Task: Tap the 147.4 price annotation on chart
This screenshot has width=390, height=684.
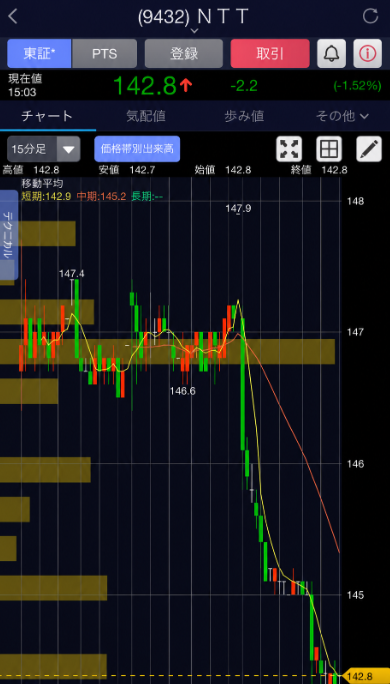Action: [x=72, y=274]
